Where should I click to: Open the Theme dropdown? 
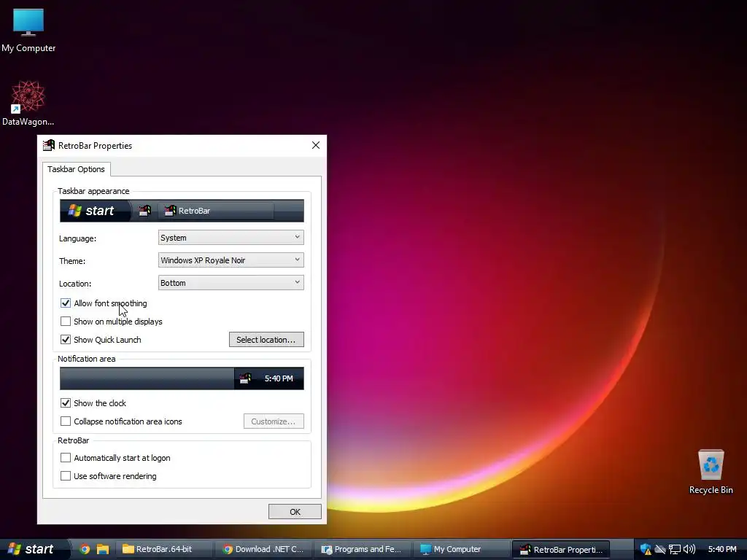(x=231, y=260)
